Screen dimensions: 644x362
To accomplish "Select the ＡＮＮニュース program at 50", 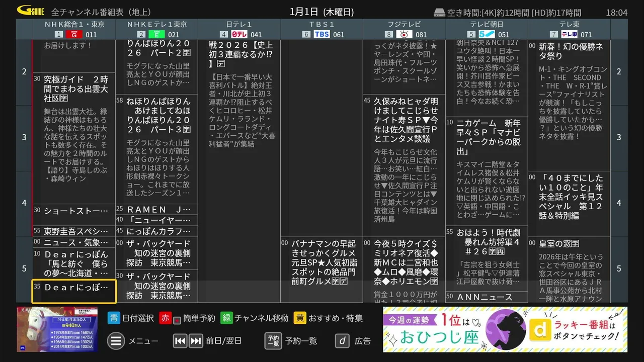I will (487, 297).
